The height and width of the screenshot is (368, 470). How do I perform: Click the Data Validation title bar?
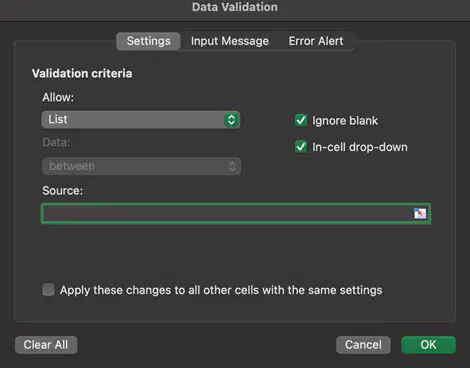pyautogui.click(x=235, y=7)
